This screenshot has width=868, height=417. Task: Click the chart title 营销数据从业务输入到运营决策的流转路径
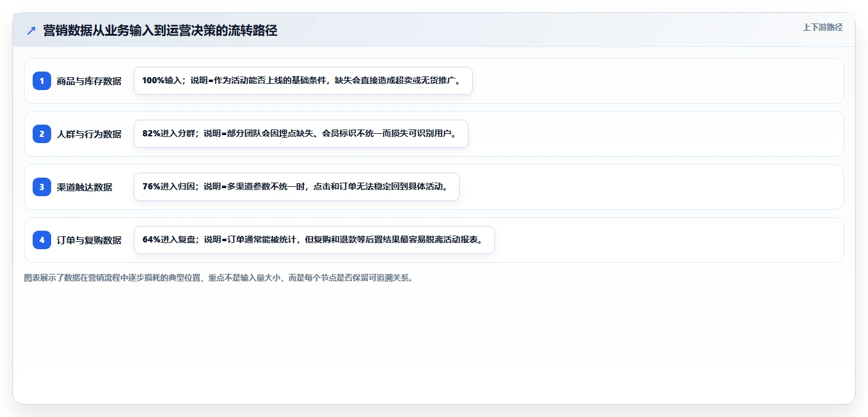tap(160, 31)
